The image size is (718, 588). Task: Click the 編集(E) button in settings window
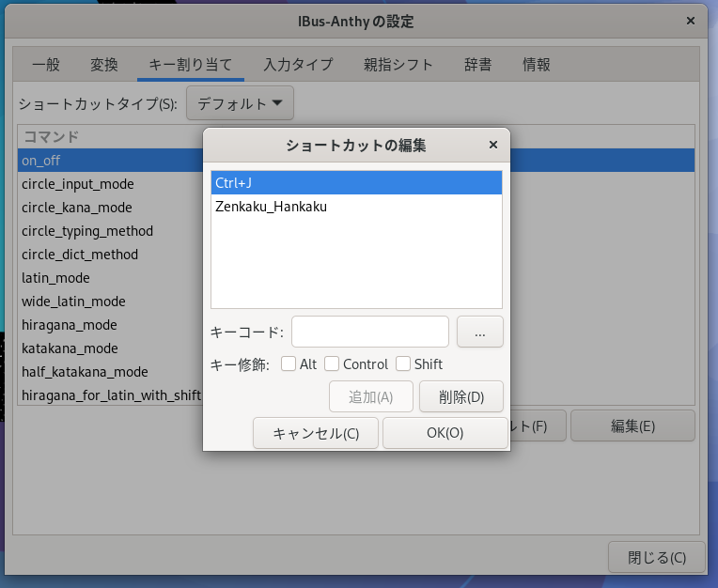632,426
